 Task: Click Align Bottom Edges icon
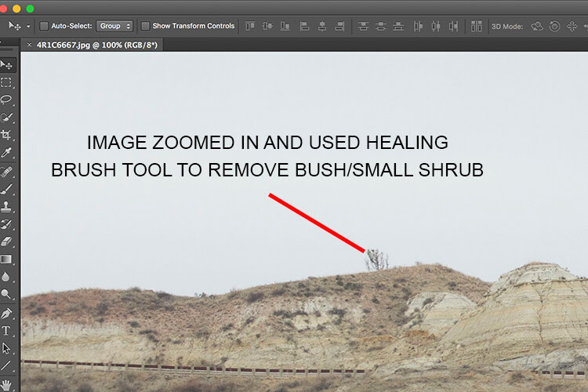point(285,26)
